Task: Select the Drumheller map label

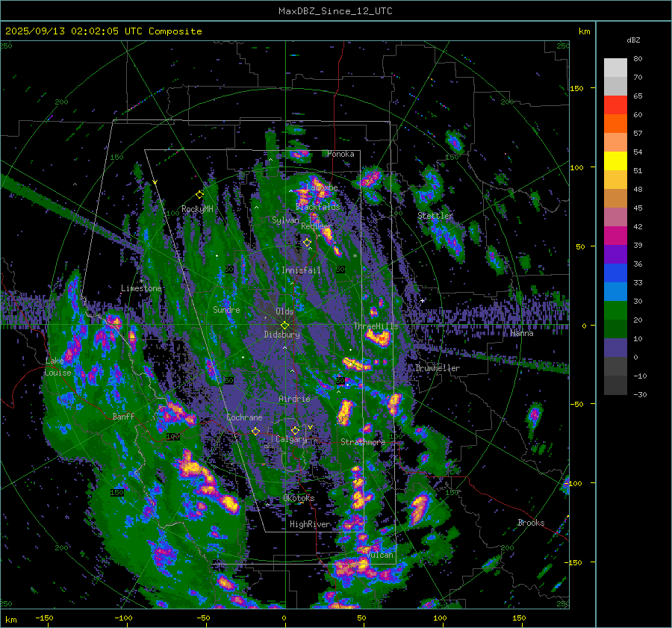Action: coord(438,368)
